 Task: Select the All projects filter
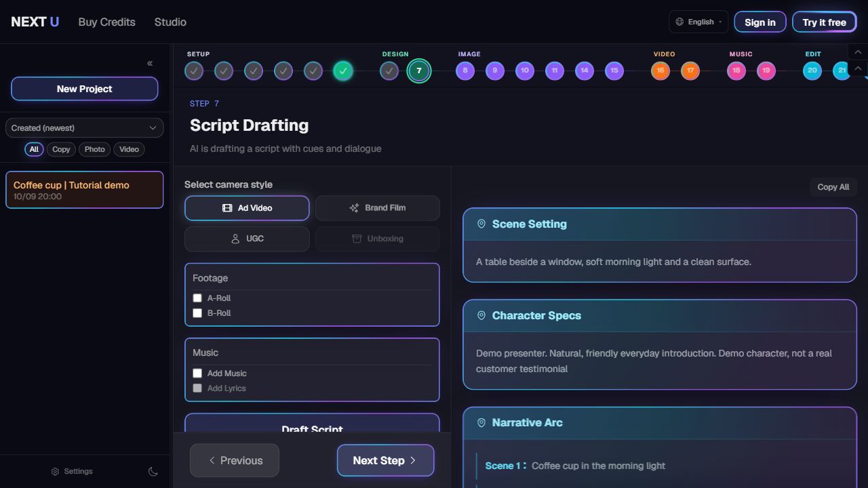(x=34, y=149)
